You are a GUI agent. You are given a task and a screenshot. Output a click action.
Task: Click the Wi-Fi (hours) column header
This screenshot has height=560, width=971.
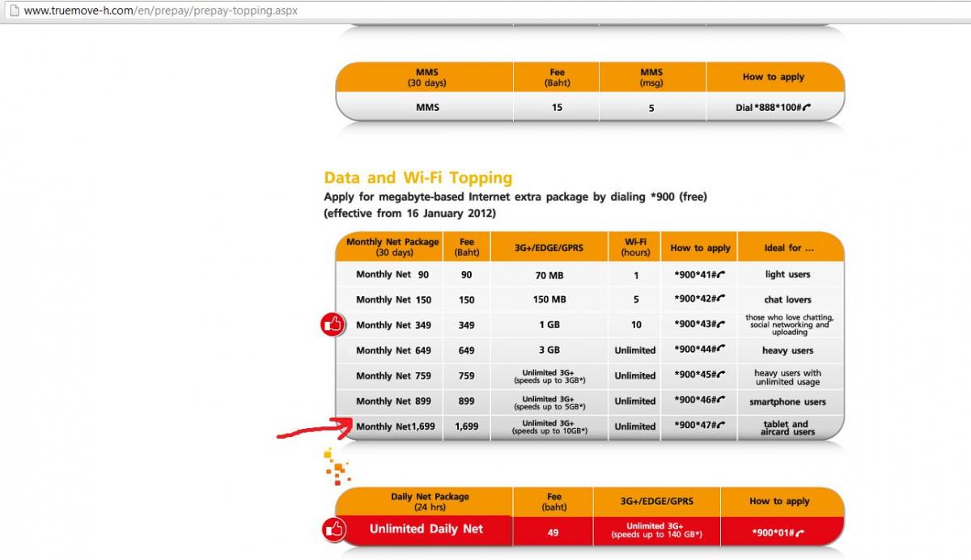636,247
